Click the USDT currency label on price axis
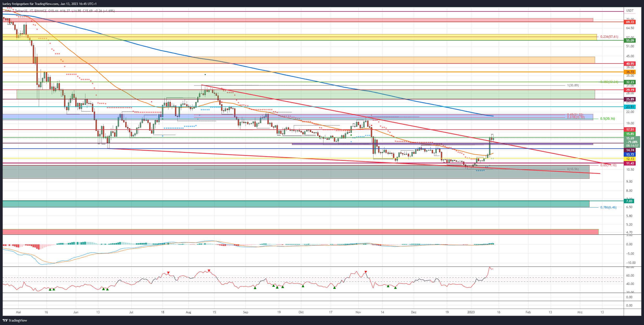 tap(630, 11)
